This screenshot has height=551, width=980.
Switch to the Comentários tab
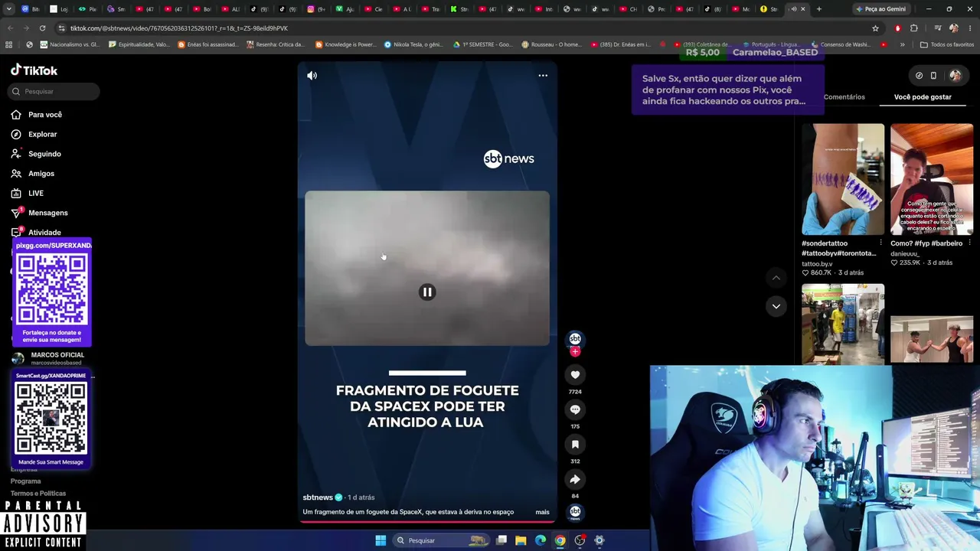coord(844,97)
